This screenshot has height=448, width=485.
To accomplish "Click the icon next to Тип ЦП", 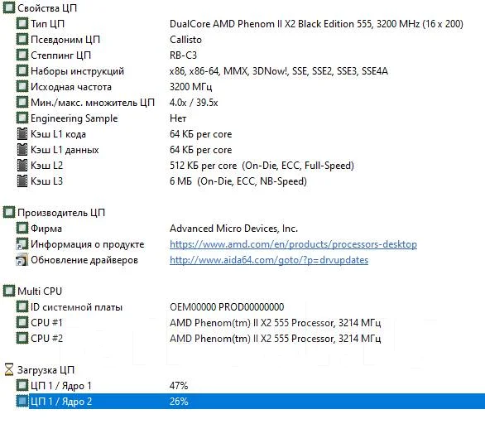I will [x=22, y=23].
